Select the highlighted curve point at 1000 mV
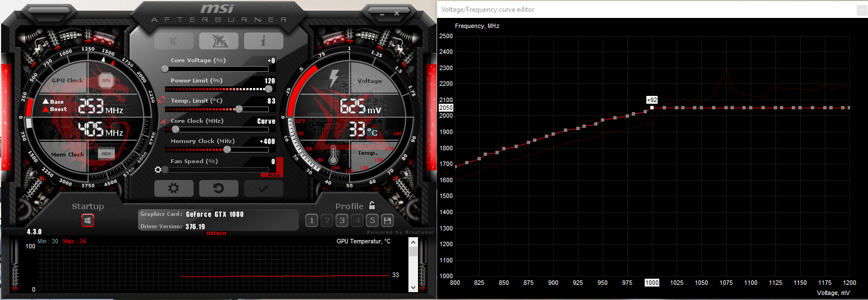The image size is (868, 300). 652,108
